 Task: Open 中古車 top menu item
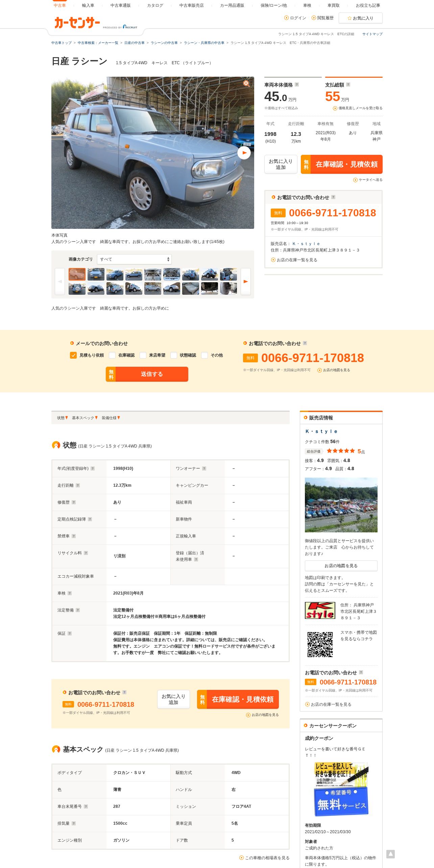[59, 5]
